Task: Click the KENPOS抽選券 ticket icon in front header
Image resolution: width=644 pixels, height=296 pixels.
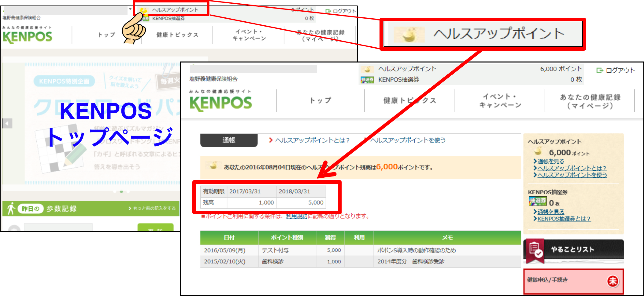Action: (x=367, y=80)
